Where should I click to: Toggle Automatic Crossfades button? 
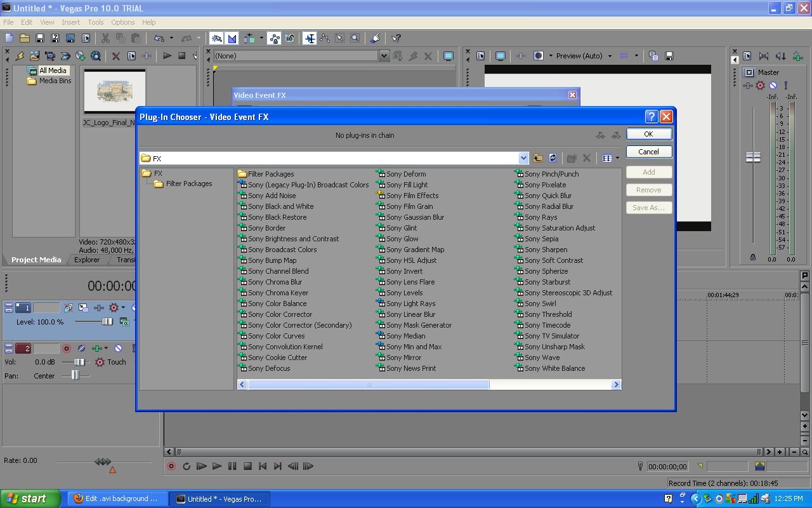click(232, 38)
